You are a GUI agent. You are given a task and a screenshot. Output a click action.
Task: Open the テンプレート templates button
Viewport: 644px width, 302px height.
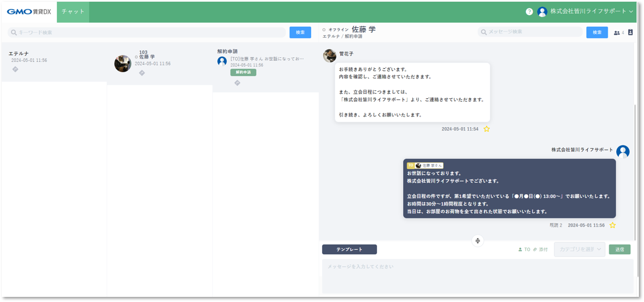[x=349, y=249]
